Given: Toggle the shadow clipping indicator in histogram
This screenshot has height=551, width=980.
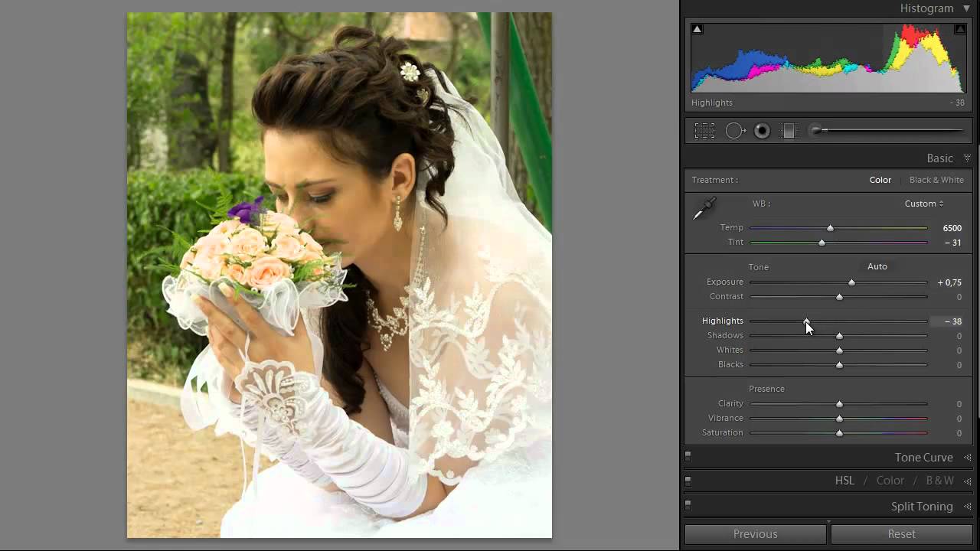Looking at the screenshot, I should point(697,29).
